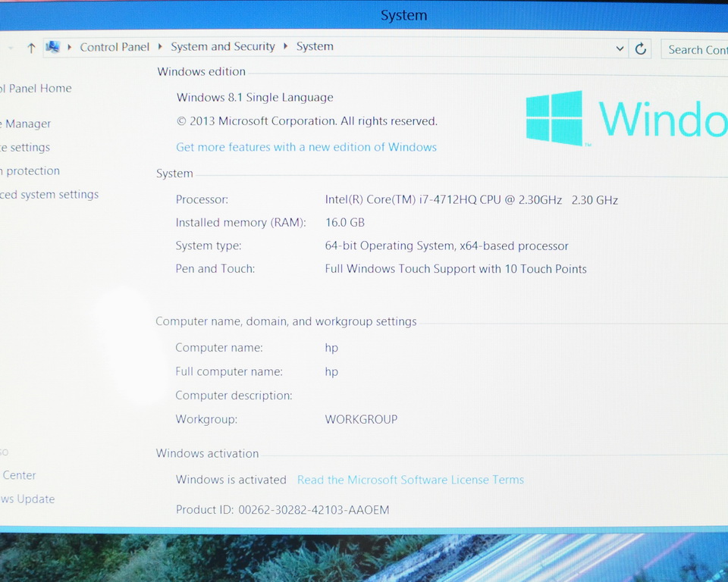Click the Pen and Touch label
728x582 pixels.
tap(215, 269)
